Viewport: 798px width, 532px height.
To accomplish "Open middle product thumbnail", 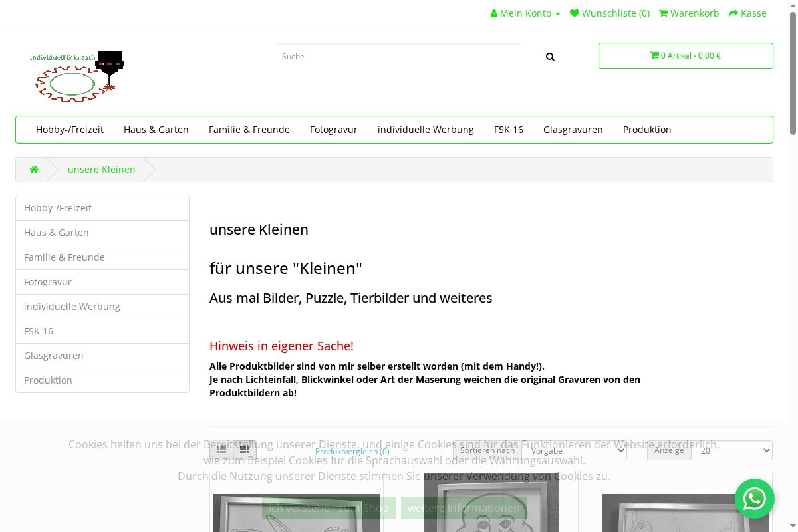I will pos(491,503).
